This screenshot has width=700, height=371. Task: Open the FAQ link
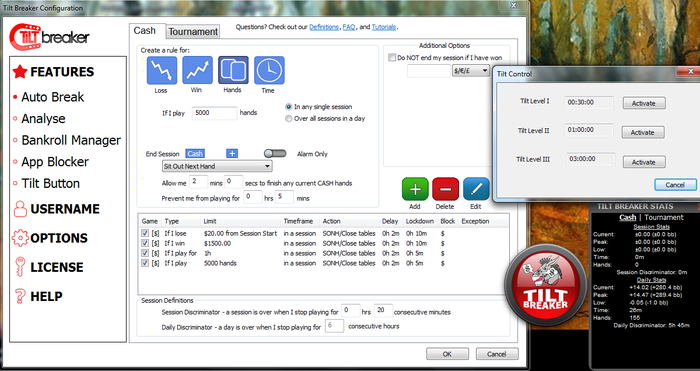click(x=349, y=27)
